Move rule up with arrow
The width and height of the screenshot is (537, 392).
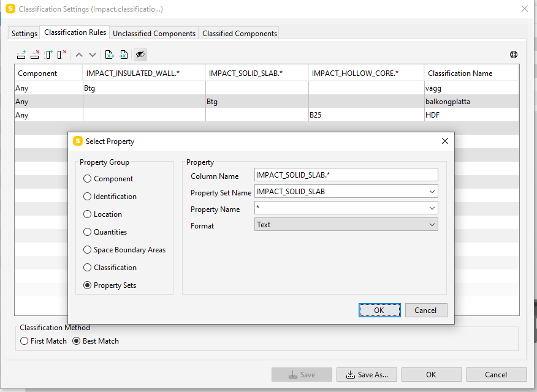(x=79, y=55)
